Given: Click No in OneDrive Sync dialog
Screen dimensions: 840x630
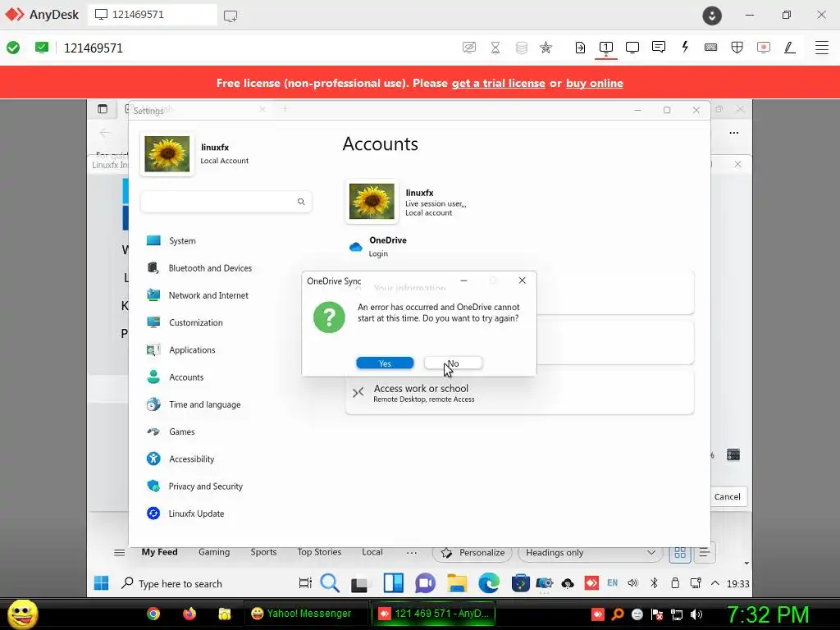Looking at the screenshot, I should tap(453, 363).
